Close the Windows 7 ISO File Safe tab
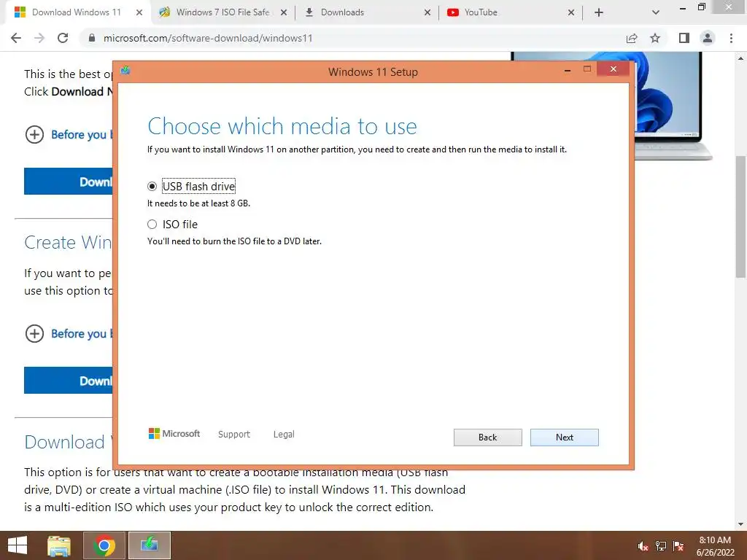Image resolution: width=747 pixels, height=560 pixels. click(284, 13)
